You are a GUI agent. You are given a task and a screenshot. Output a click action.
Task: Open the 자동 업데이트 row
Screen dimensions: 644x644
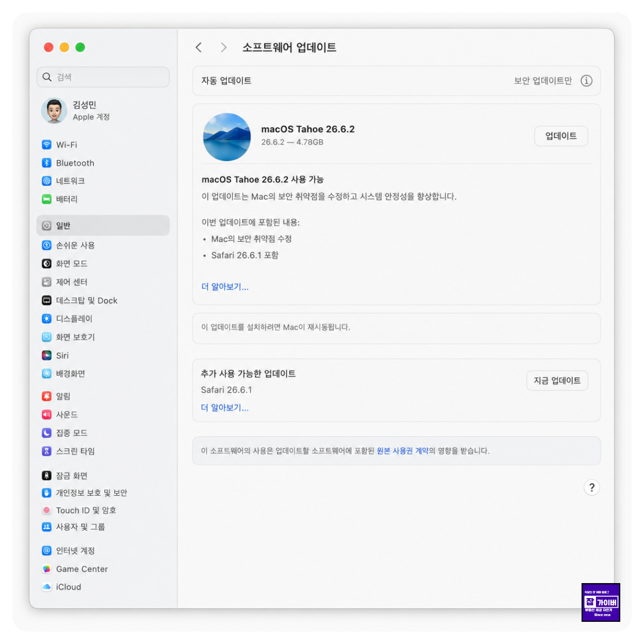click(396, 81)
